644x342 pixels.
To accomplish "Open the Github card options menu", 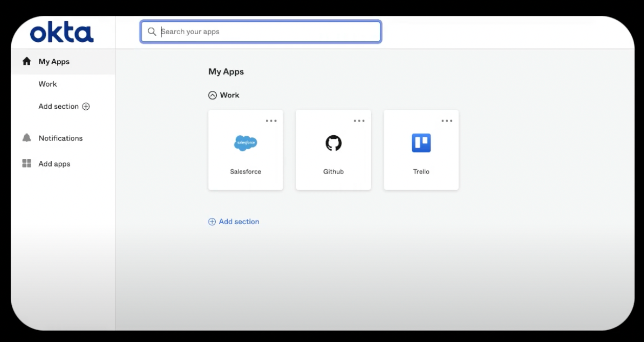I will [x=359, y=121].
